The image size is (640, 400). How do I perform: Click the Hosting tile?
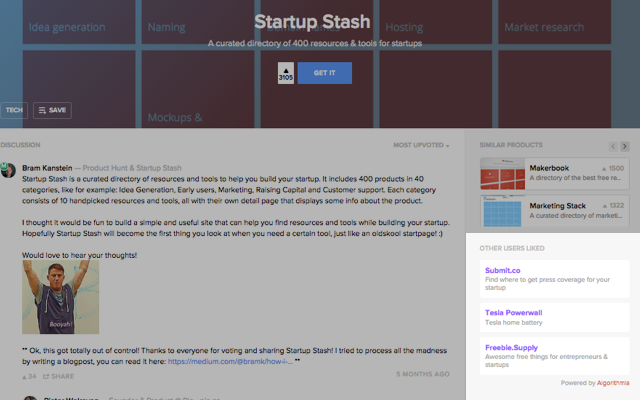pos(436,22)
